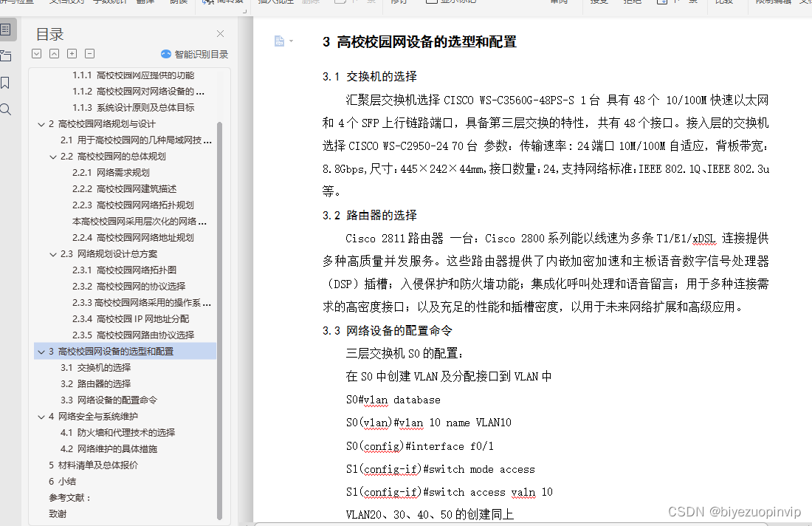Navigate to 致谢 entry
The image size is (812, 526).
tap(58, 513)
